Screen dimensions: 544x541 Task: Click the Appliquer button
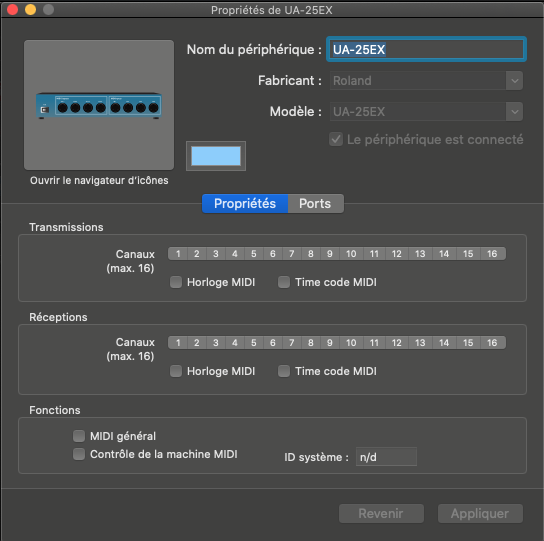tap(480, 513)
